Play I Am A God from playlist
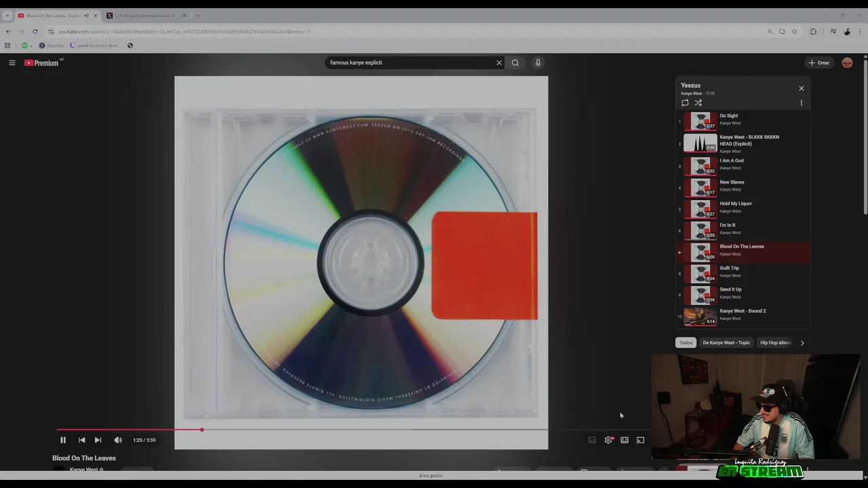 743,165
